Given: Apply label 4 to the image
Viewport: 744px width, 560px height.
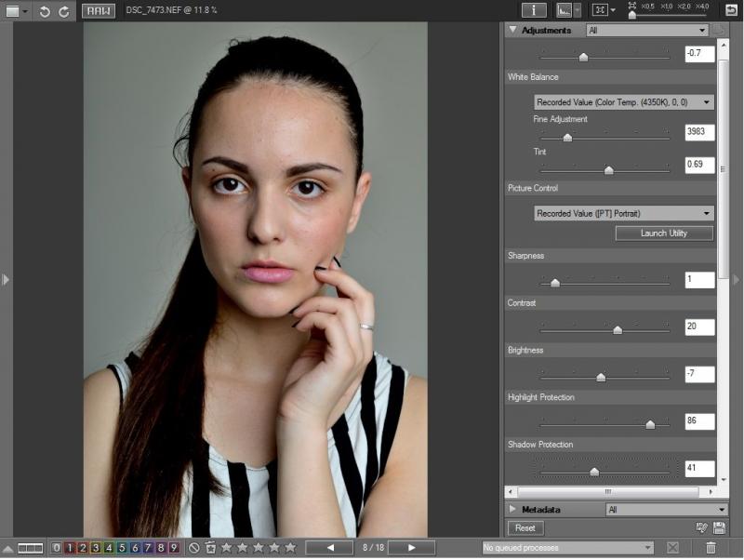Looking at the screenshot, I should coord(109,548).
